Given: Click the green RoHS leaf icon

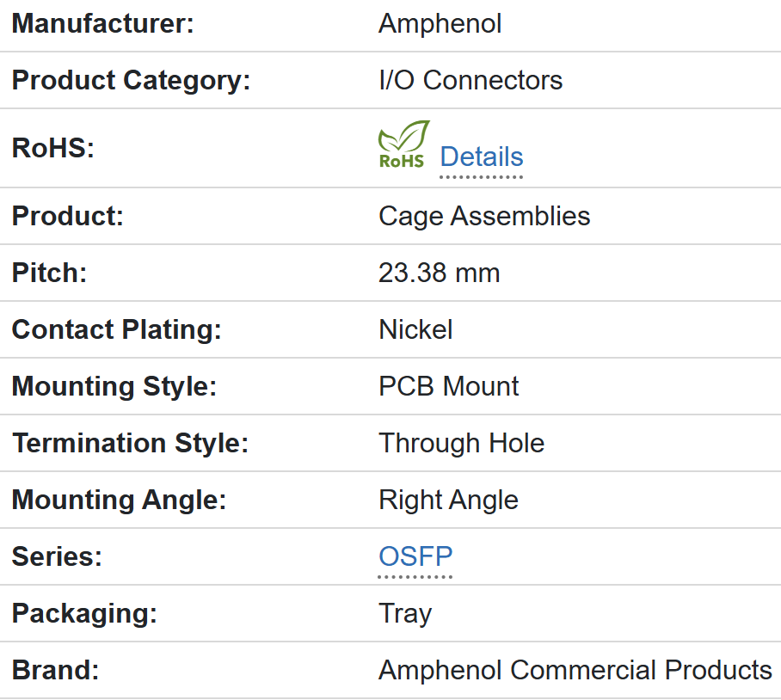Looking at the screenshot, I should click(403, 144).
